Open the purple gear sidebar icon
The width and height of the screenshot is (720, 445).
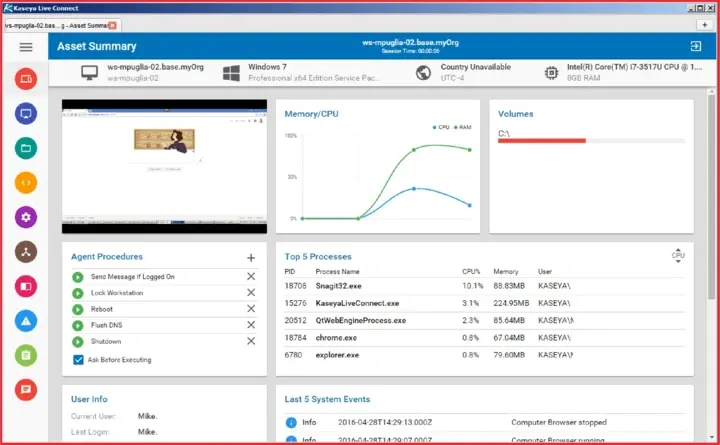26,217
